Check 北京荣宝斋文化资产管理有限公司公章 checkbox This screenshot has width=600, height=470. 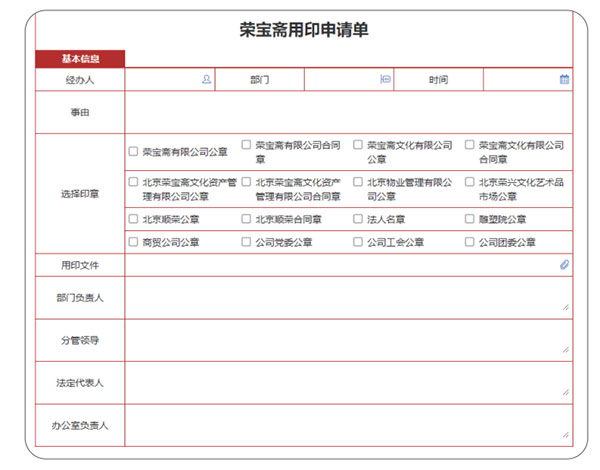[x=133, y=181]
